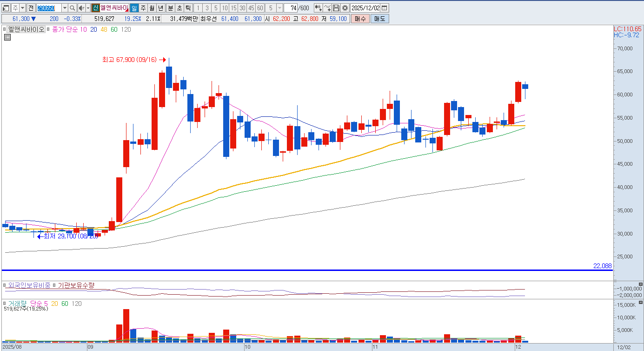
Task: Click the magnifier stock search icon
Action: coord(73,8)
